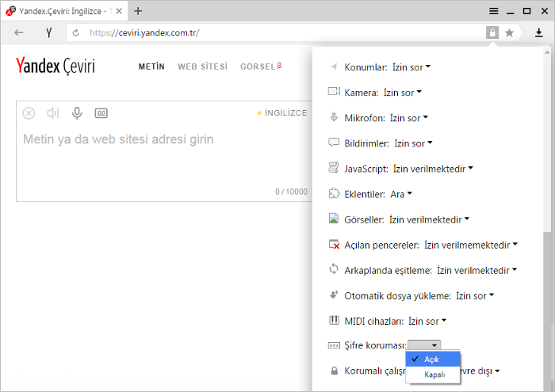Select Açık in Şifre koruması list
This screenshot has height=392, width=555.
(x=433, y=359)
